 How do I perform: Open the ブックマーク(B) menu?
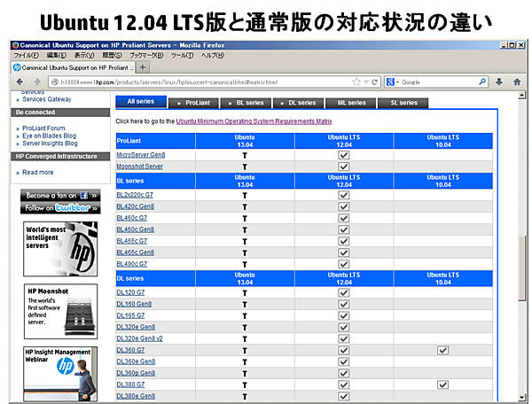[x=146, y=55]
